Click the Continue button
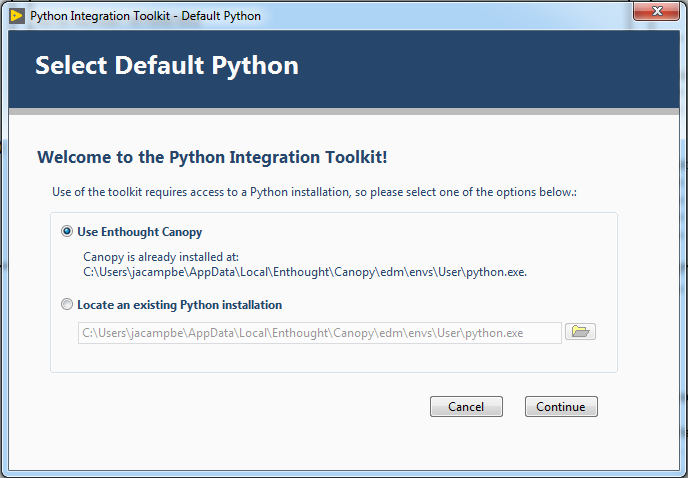This screenshot has width=688, height=478. (x=561, y=406)
